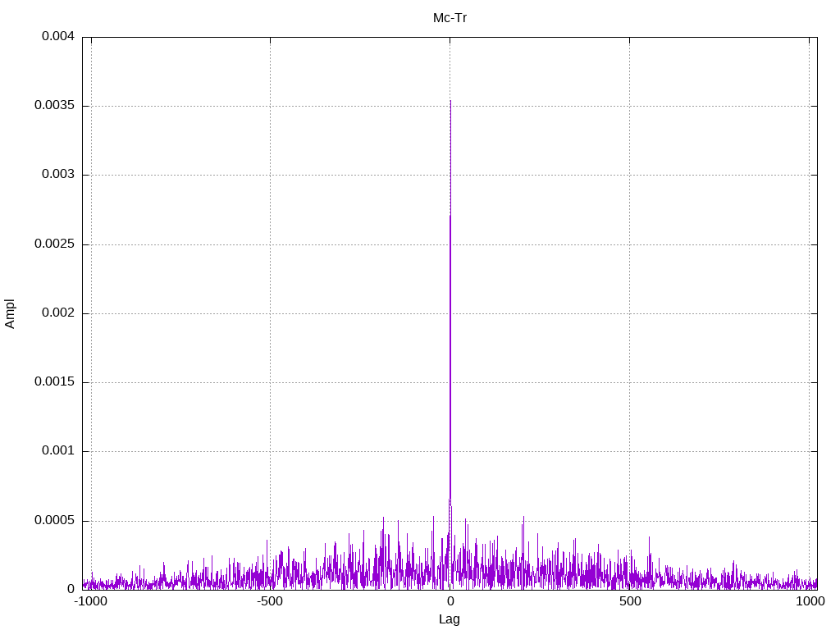Click the purple side peak near lag 200
The image size is (840, 630).
tap(523, 518)
